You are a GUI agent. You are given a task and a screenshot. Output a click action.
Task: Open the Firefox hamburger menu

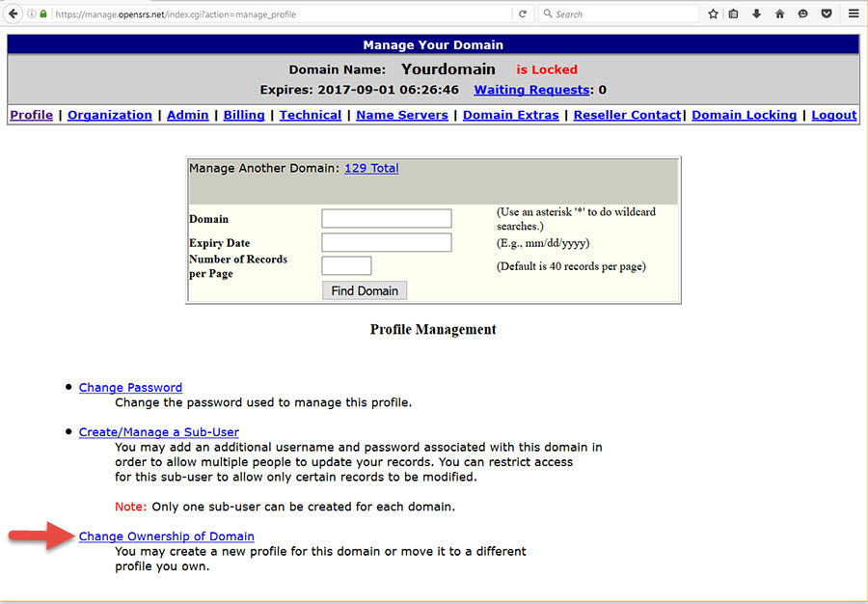tap(854, 14)
